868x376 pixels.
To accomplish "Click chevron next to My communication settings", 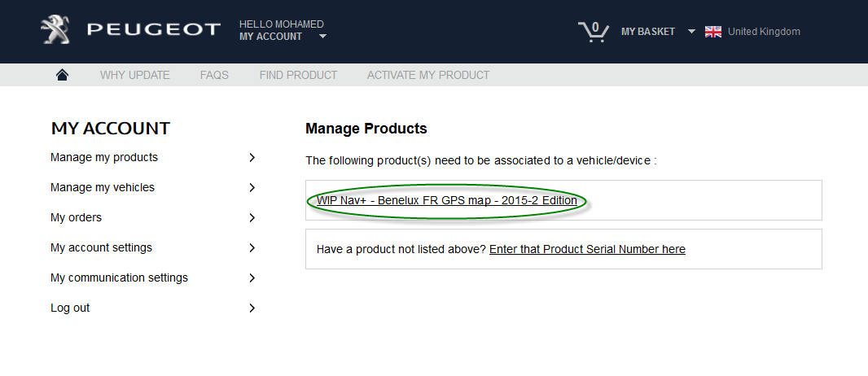I will click(252, 278).
